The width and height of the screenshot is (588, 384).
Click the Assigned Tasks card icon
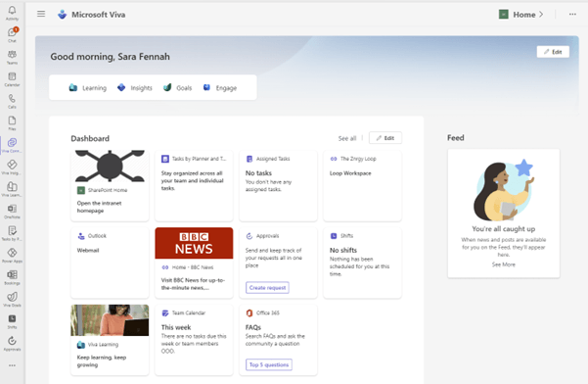click(x=249, y=159)
